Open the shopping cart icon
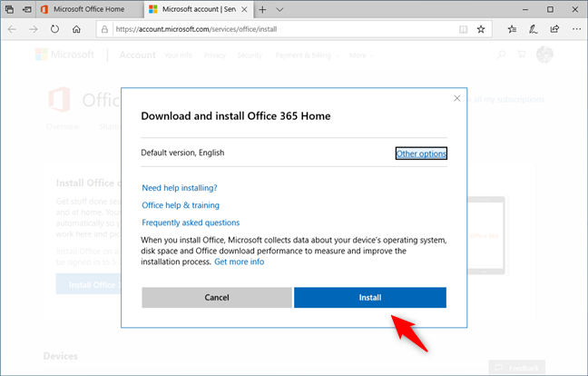The width and height of the screenshot is (588, 376). point(521,54)
